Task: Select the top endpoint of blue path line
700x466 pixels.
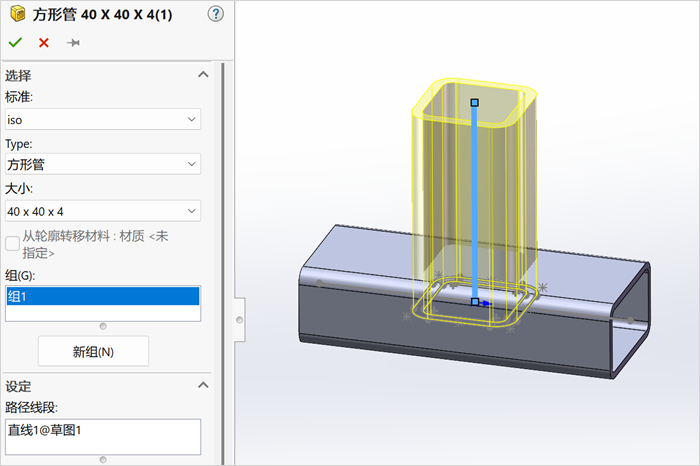Action: click(x=475, y=103)
